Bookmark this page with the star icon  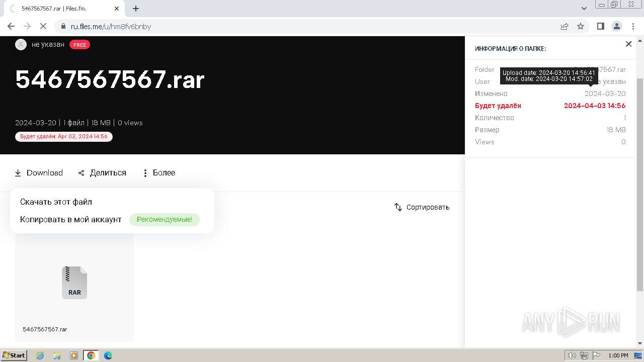[x=581, y=26]
